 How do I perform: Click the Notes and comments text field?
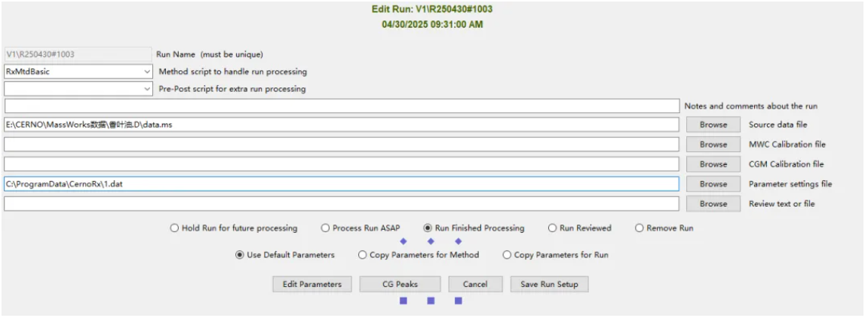click(342, 106)
